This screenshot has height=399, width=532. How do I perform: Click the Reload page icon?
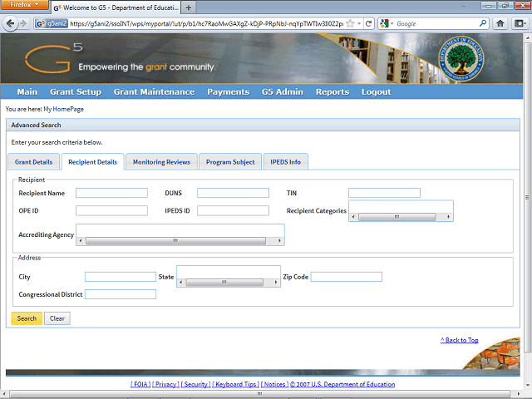(369, 23)
